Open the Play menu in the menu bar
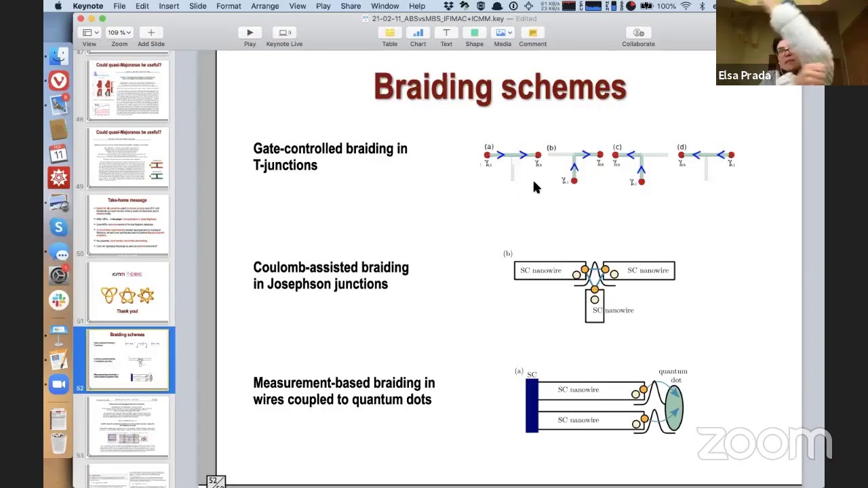The image size is (868, 488). pyautogui.click(x=323, y=6)
